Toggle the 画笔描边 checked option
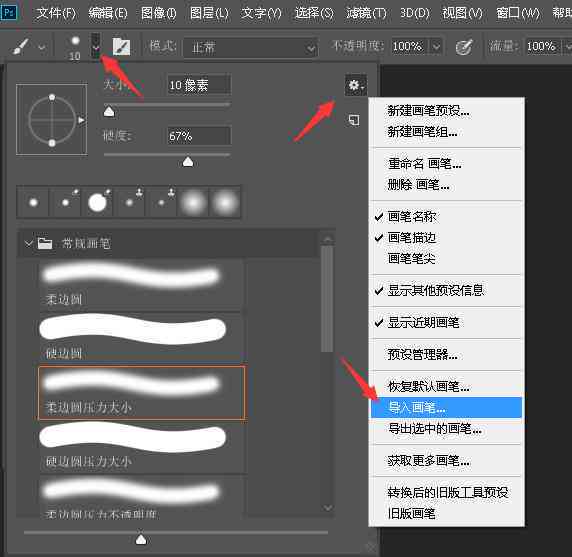 pos(447,238)
